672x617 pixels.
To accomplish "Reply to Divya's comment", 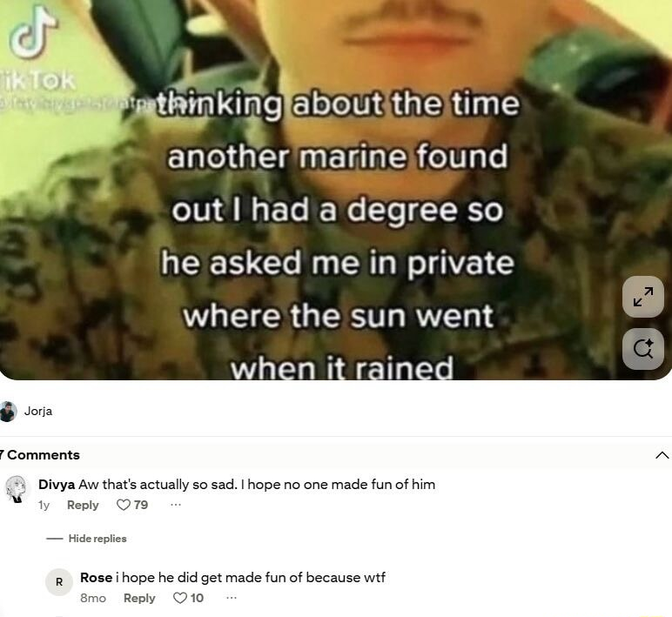I will click(x=83, y=505).
